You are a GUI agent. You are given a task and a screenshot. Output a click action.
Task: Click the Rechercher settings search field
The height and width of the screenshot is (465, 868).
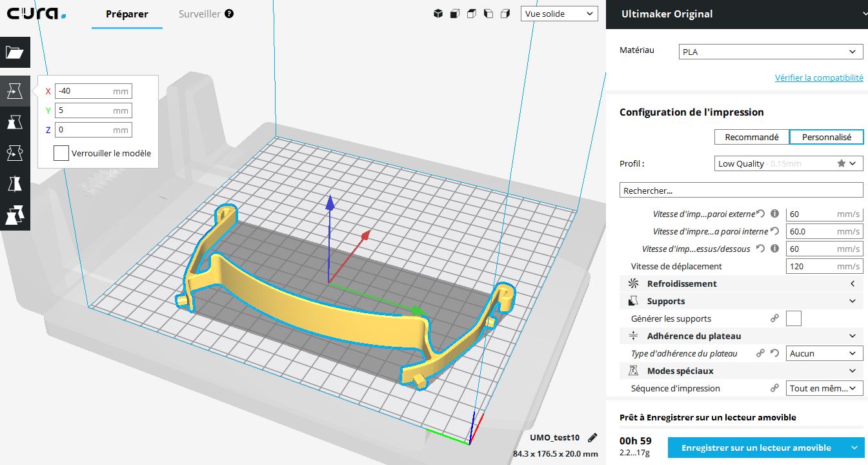coord(741,191)
